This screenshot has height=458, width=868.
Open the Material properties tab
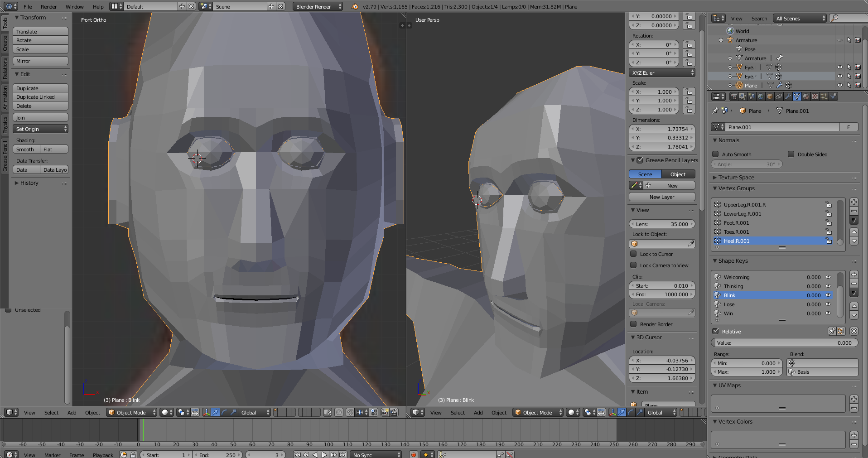[x=806, y=96]
